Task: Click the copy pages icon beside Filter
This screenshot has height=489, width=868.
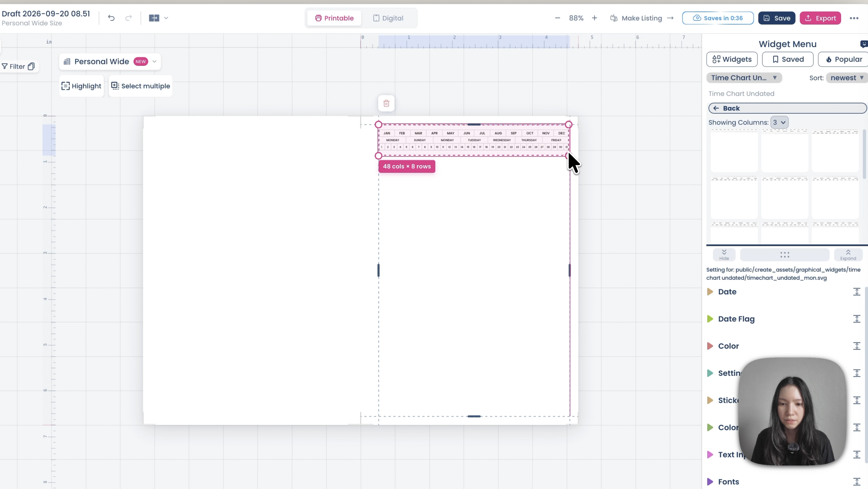Action: pos(31,66)
